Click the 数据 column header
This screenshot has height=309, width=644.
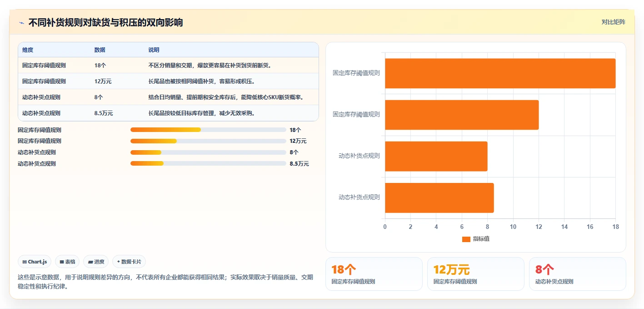click(x=100, y=50)
